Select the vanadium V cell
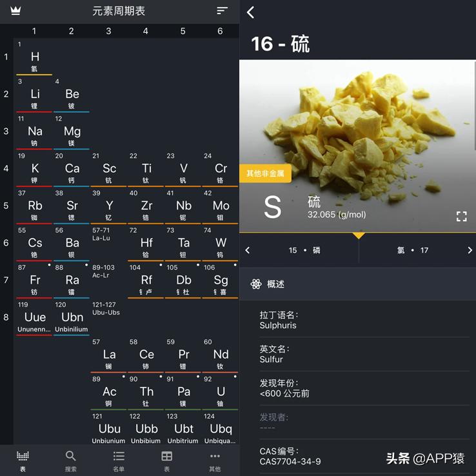The width and height of the screenshot is (476, 476). tap(183, 169)
